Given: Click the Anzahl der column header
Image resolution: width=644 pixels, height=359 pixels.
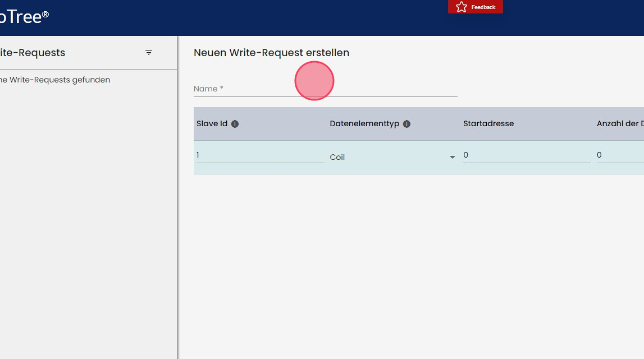Looking at the screenshot, I should tap(619, 124).
